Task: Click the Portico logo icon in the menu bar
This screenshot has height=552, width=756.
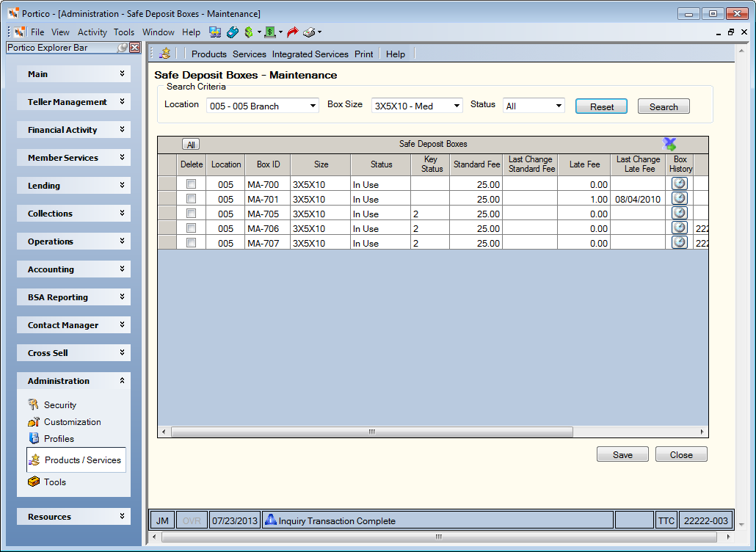Action: (20, 32)
